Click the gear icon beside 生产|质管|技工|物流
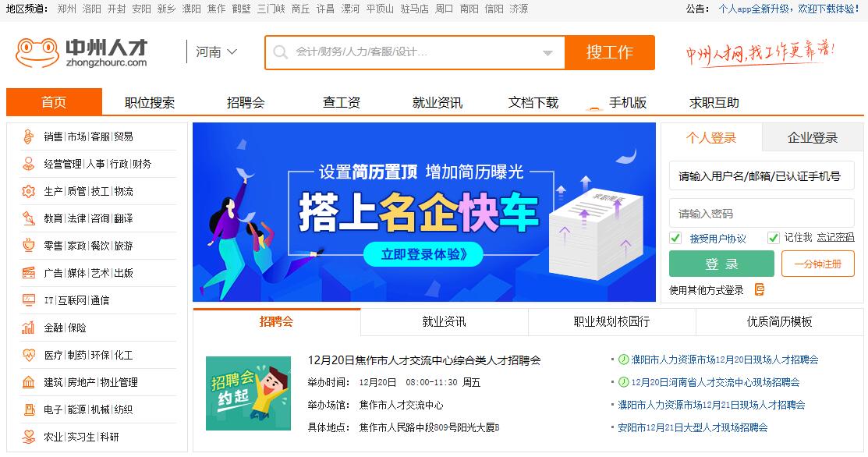This screenshot has width=868, height=457. click(x=28, y=191)
